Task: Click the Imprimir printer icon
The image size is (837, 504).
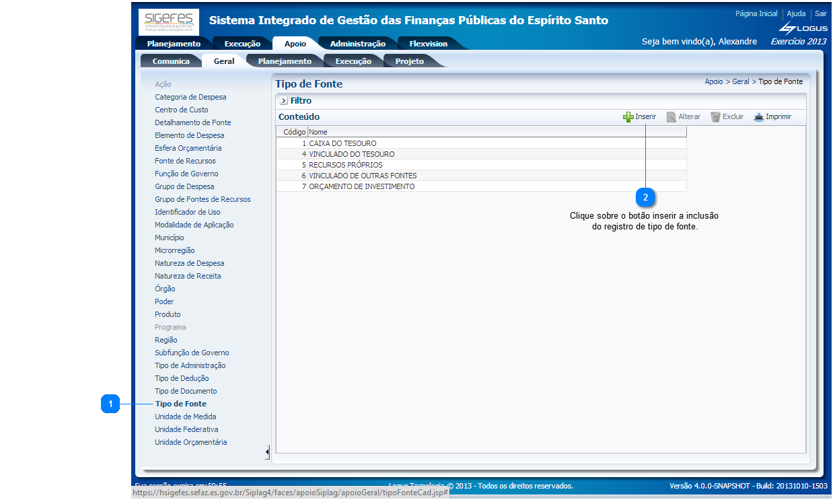Action: point(759,117)
